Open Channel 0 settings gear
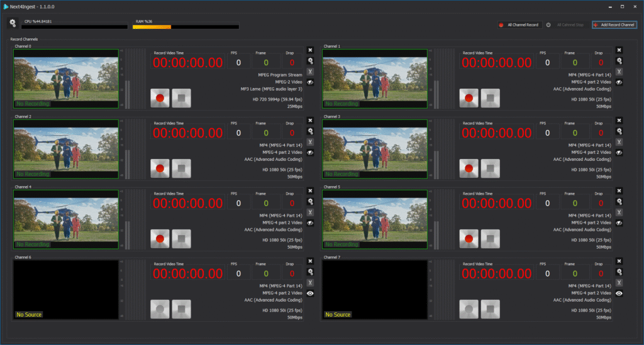The image size is (644, 345). click(x=310, y=61)
